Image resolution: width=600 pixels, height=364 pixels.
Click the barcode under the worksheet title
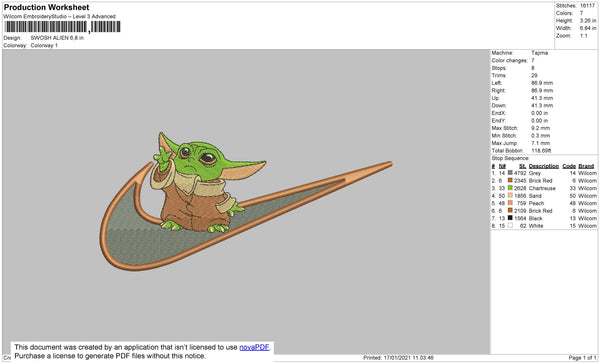tap(62, 27)
